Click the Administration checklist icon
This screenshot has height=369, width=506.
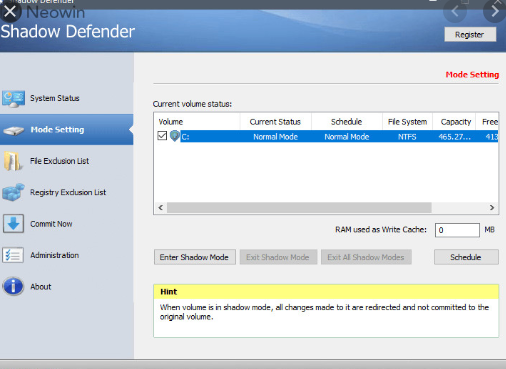(x=13, y=255)
